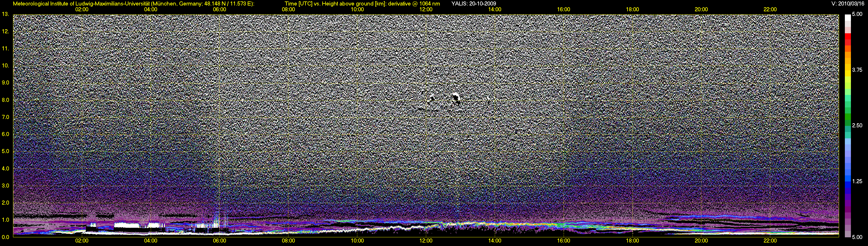Click the 6.0 height axis label
The width and height of the screenshot is (868, 246).
coord(5,134)
